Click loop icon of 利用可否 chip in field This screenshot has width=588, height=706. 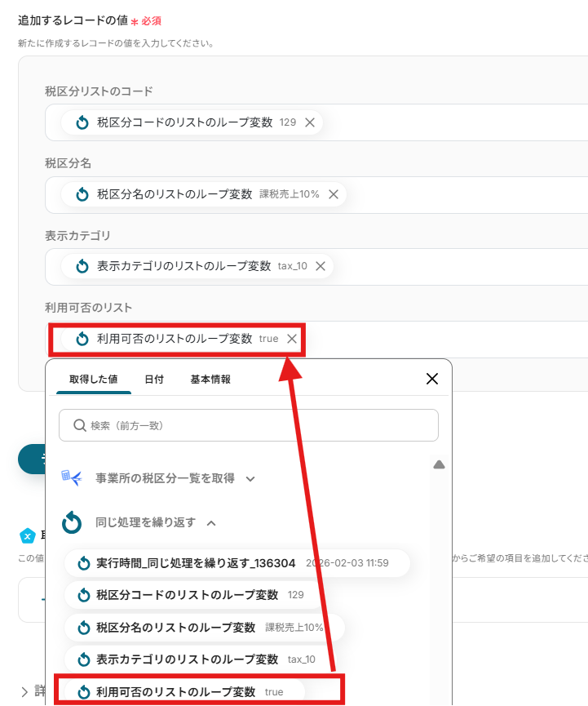(x=82, y=339)
